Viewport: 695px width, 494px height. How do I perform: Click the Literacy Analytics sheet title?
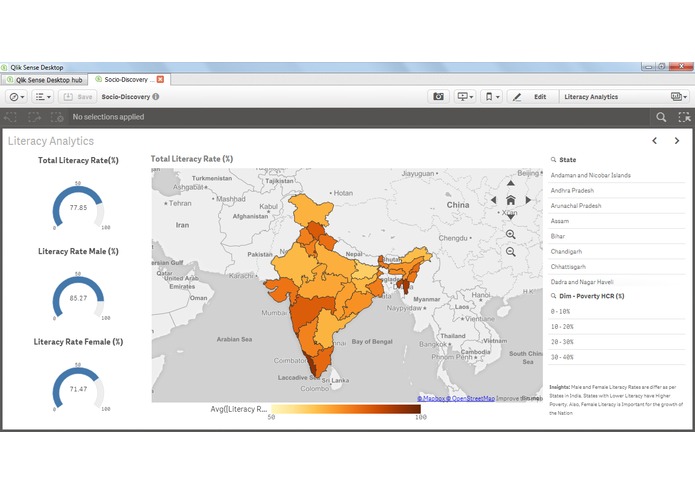click(x=51, y=141)
